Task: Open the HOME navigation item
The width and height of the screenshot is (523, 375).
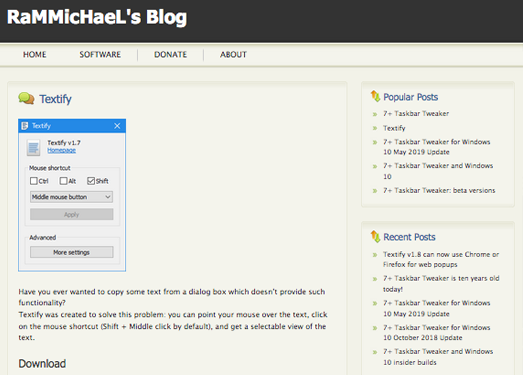Action: [35, 54]
